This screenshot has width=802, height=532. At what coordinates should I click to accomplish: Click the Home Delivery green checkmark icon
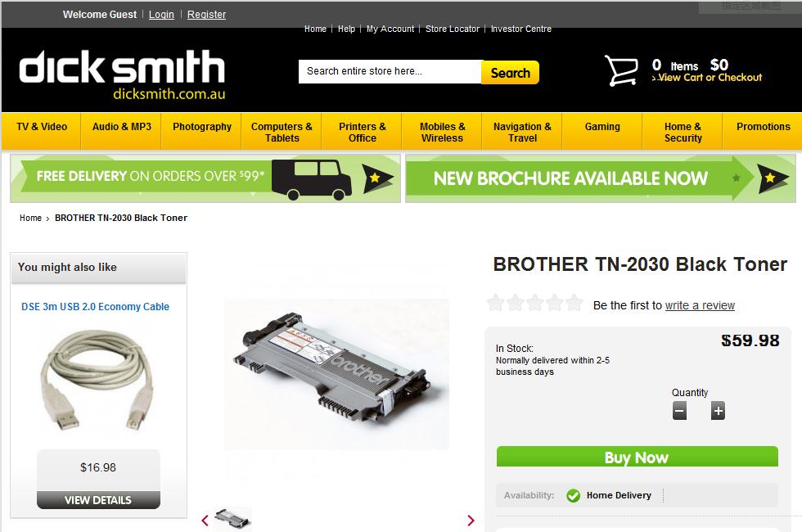click(574, 495)
